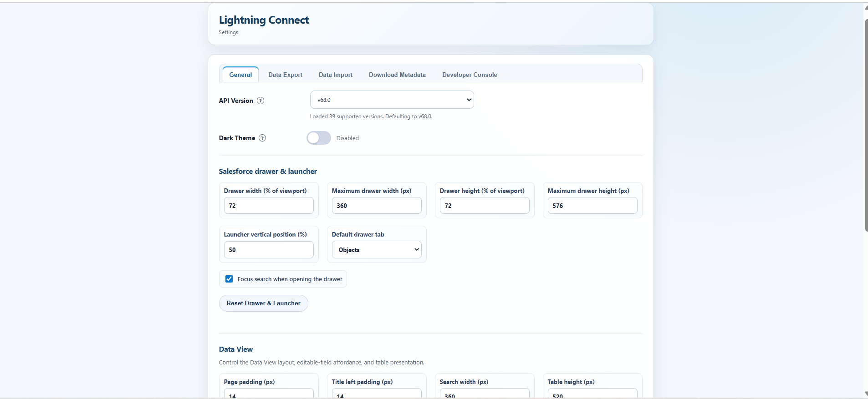This screenshot has width=868, height=399.
Task: Click the Reset Drawer & Launcher button
Action: coord(264,303)
